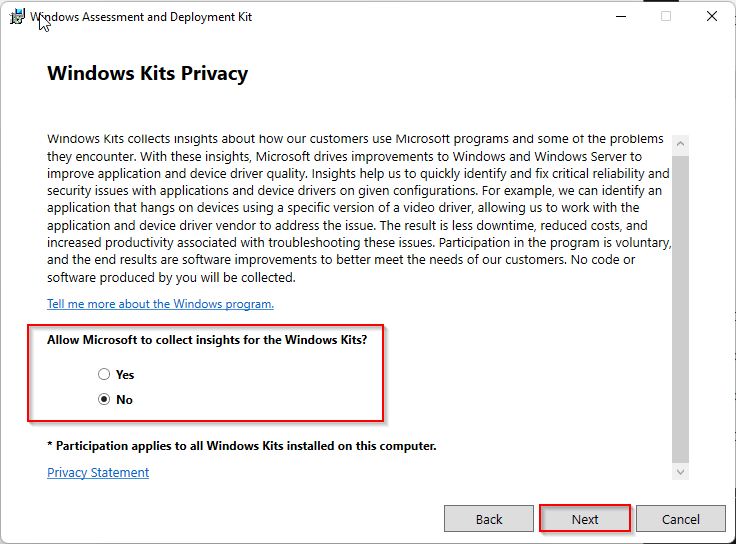
Task: Click the scrollbar up arrow
Action: tap(681, 142)
